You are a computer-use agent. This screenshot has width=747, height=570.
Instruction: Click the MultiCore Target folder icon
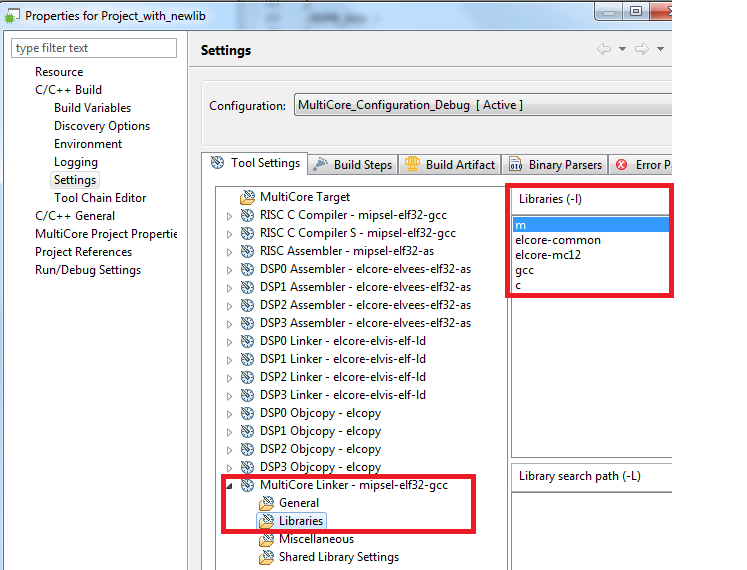click(x=247, y=197)
